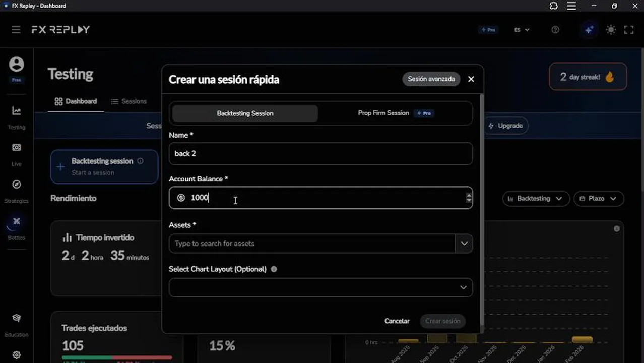Open the Plazo filter dropdown
Screen dimensions: 644x363
[599, 199]
